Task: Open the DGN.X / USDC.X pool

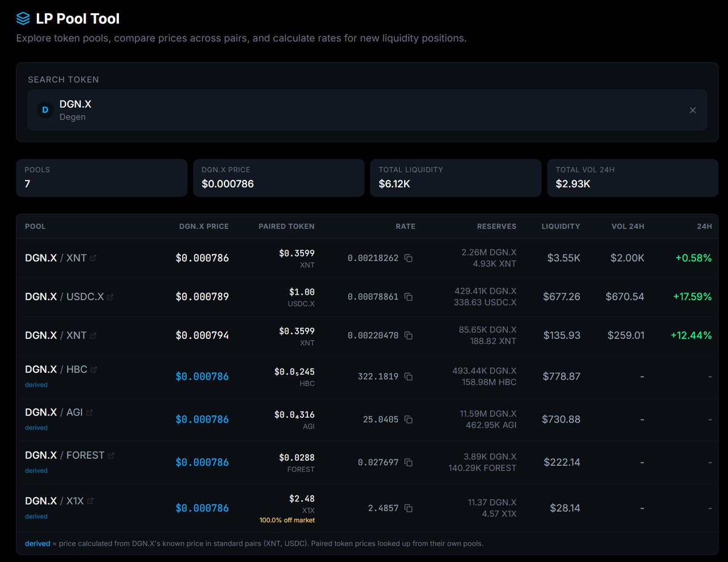Action: (64, 296)
